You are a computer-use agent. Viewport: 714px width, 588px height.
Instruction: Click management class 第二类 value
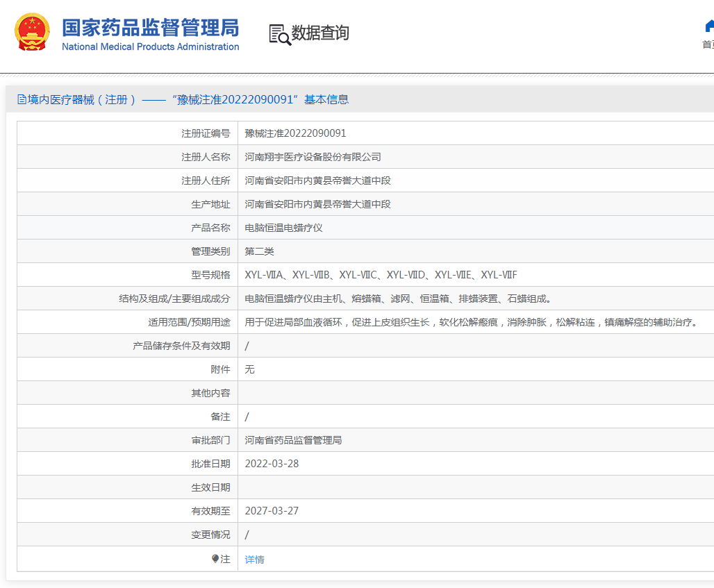tap(260, 252)
